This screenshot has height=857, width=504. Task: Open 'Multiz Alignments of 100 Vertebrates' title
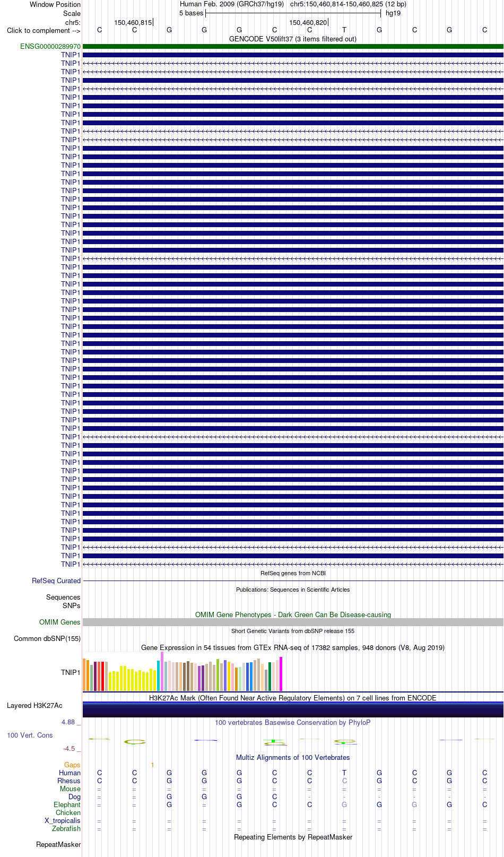point(293,757)
